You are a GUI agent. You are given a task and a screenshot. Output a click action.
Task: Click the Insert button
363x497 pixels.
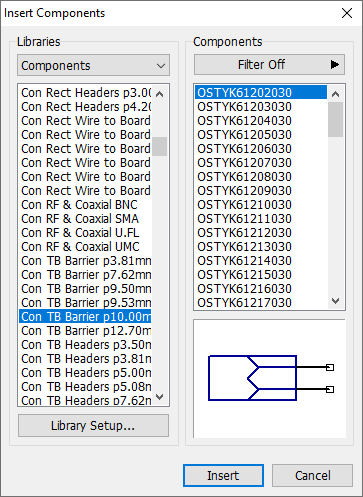[x=223, y=475]
